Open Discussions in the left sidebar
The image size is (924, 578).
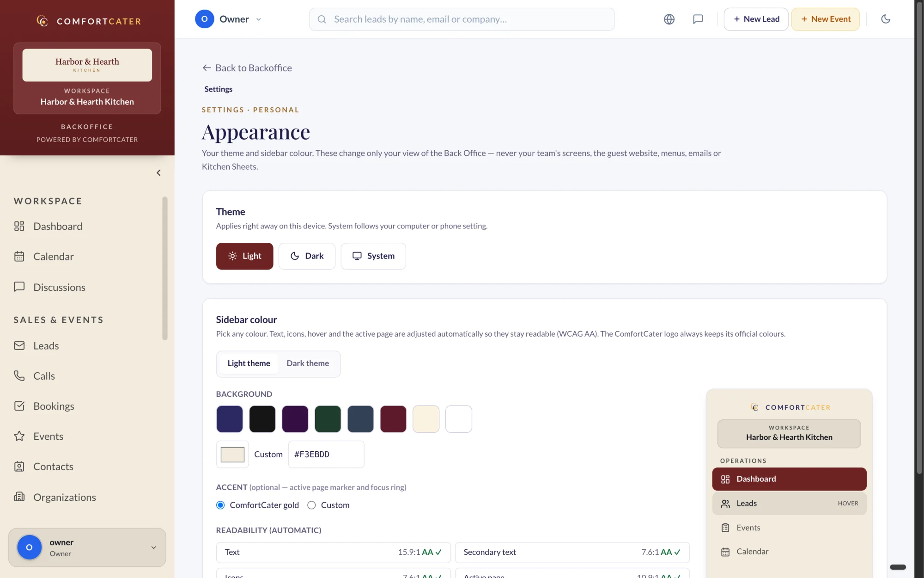59,287
